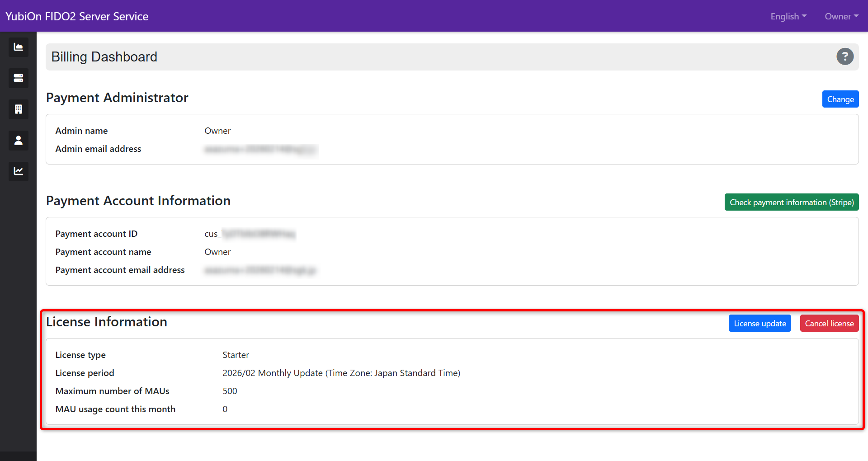
Task: Open the Owner account dropdown menu
Action: pyautogui.click(x=841, y=16)
